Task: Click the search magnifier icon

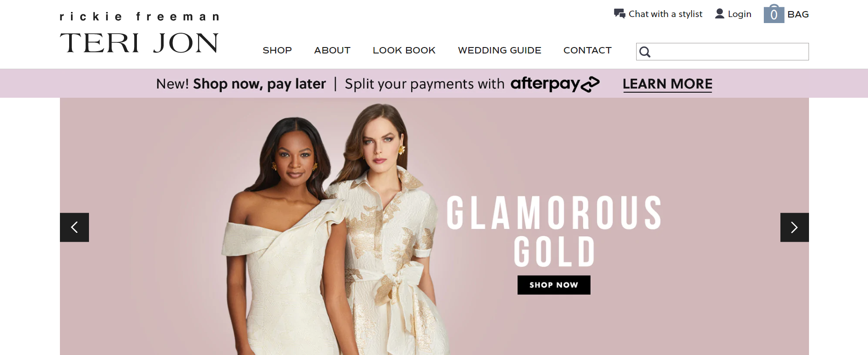Action: click(645, 52)
